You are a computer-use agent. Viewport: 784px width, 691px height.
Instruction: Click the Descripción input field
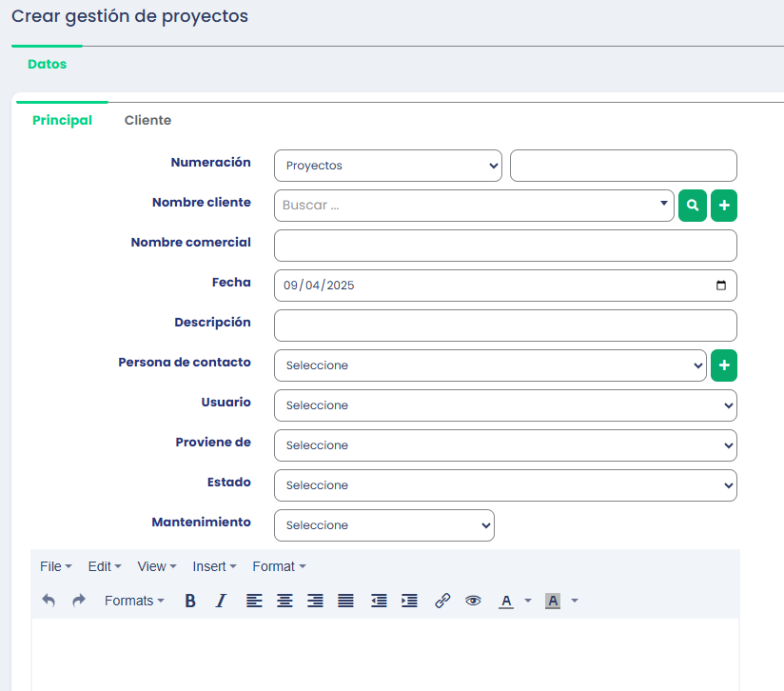[x=505, y=326]
